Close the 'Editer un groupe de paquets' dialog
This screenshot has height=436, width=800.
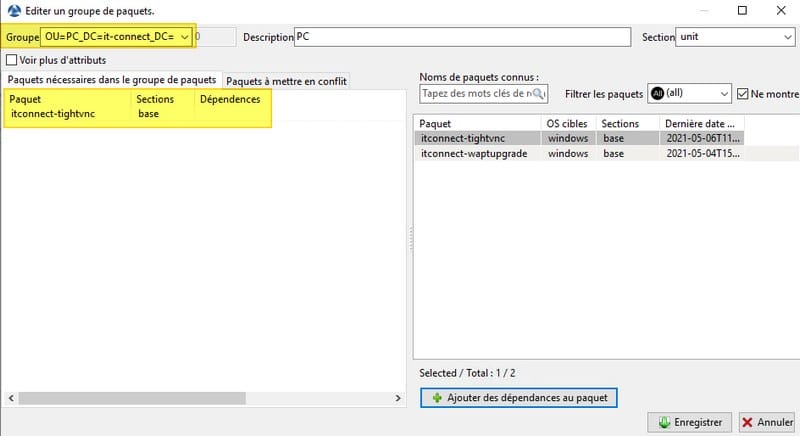pyautogui.click(x=781, y=10)
